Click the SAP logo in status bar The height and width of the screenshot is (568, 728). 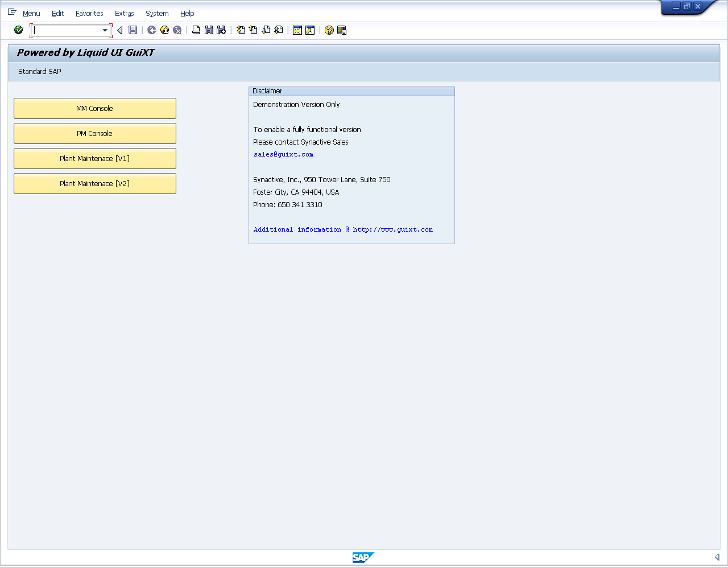coord(363,557)
